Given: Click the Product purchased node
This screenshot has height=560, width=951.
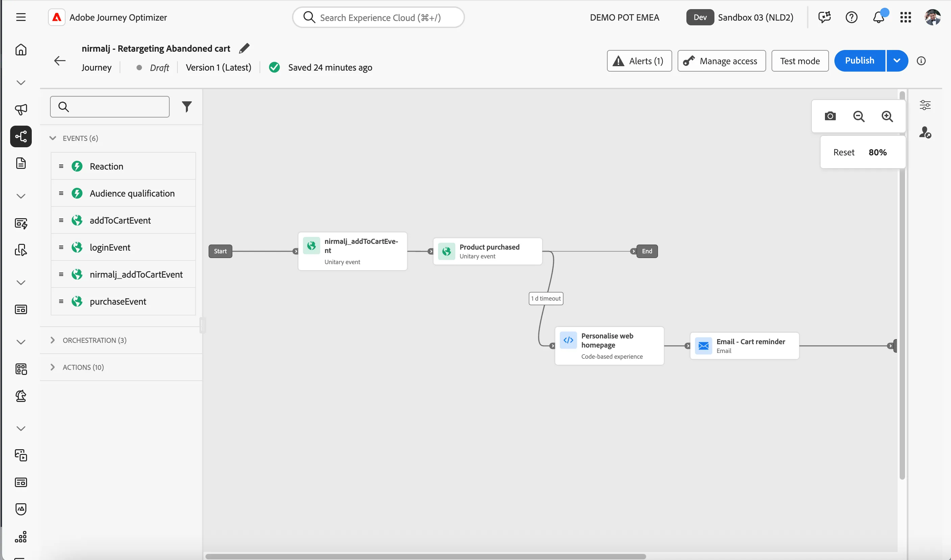Looking at the screenshot, I should (487, 251).
